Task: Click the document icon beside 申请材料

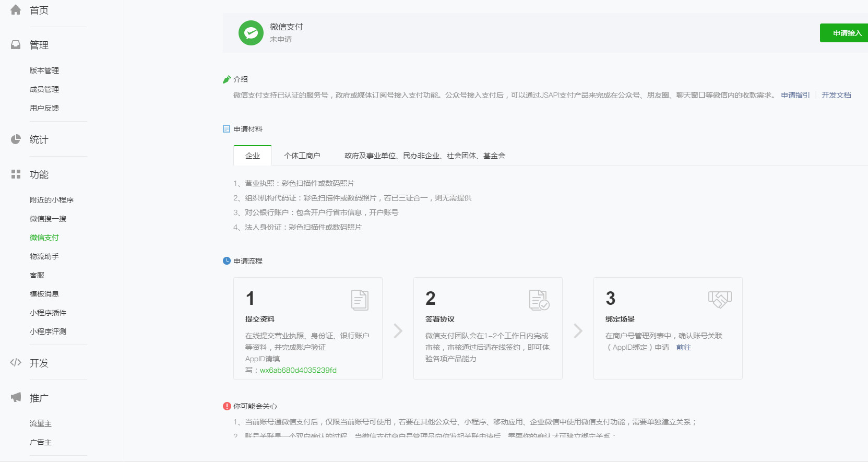Action: click(x=227, y=129)
